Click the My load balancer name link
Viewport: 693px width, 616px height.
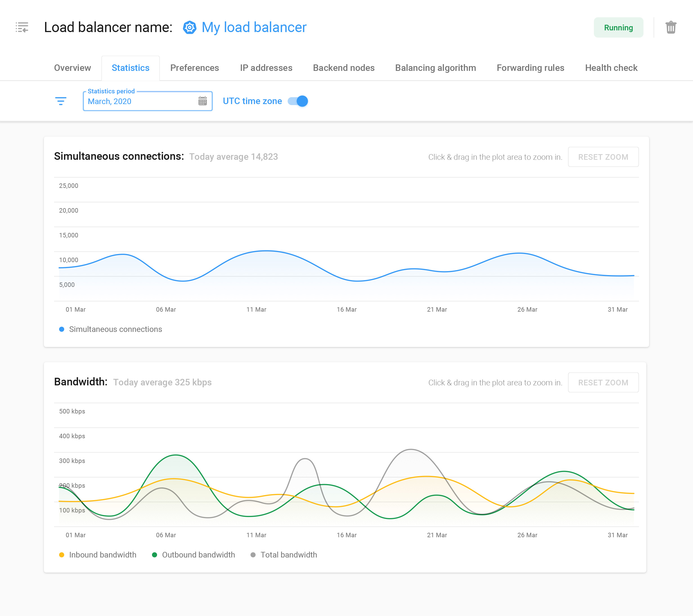coord(254,28)
